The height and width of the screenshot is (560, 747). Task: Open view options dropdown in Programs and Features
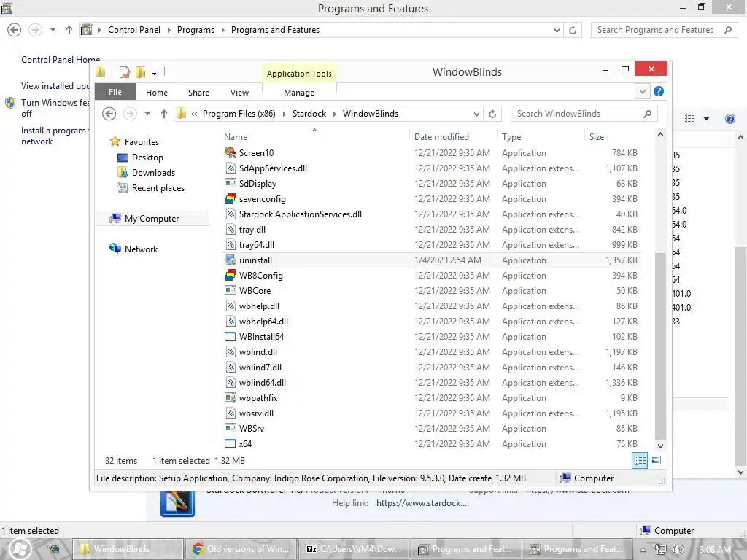click(x=706, y=119)
